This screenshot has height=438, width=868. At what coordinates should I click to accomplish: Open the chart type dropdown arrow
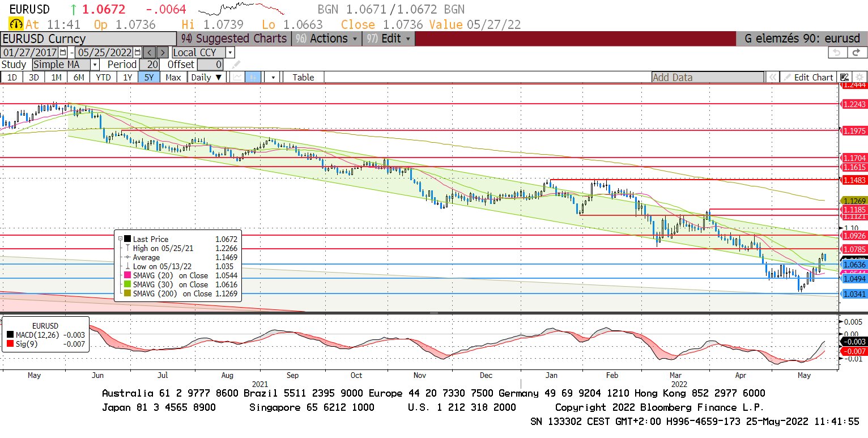(273, 77)
